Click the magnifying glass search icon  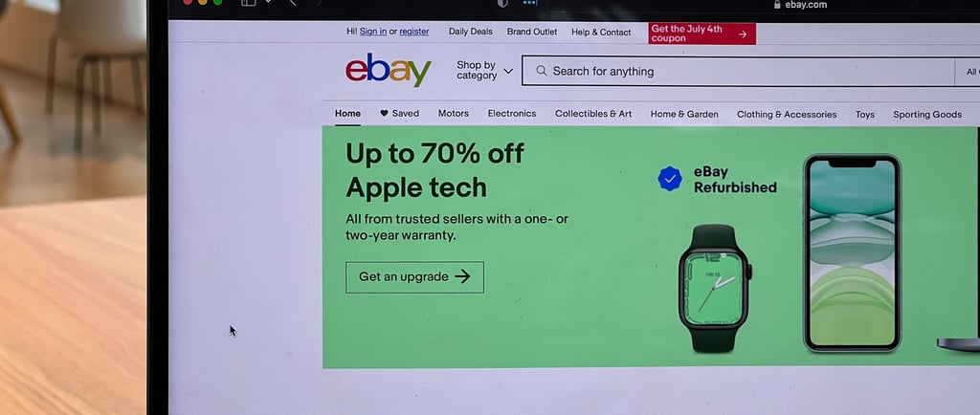tap(542, 71)
